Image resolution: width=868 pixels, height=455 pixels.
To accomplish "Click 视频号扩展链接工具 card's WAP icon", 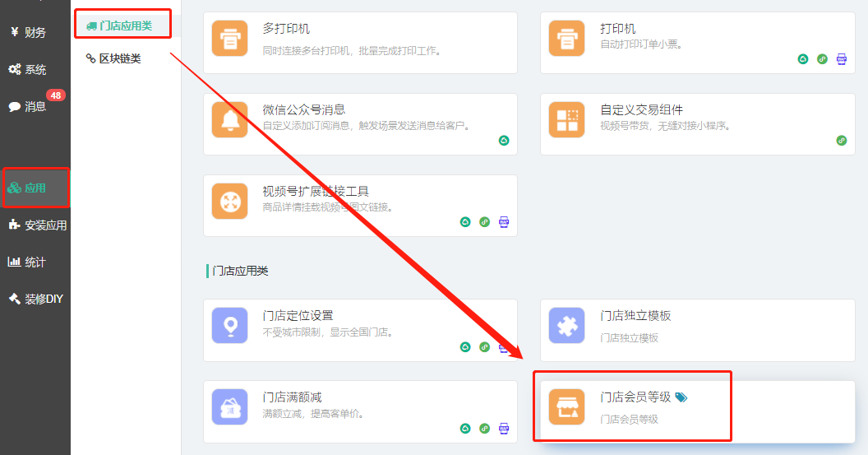I will tap(504, 222).
